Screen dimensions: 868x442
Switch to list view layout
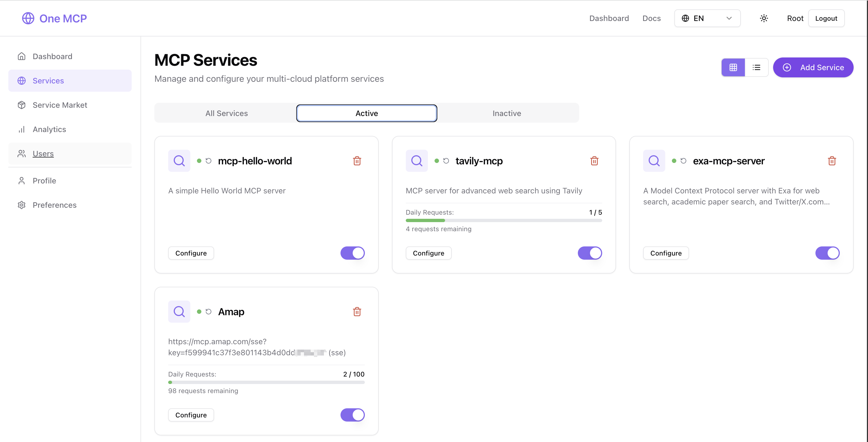pos(757,67)
